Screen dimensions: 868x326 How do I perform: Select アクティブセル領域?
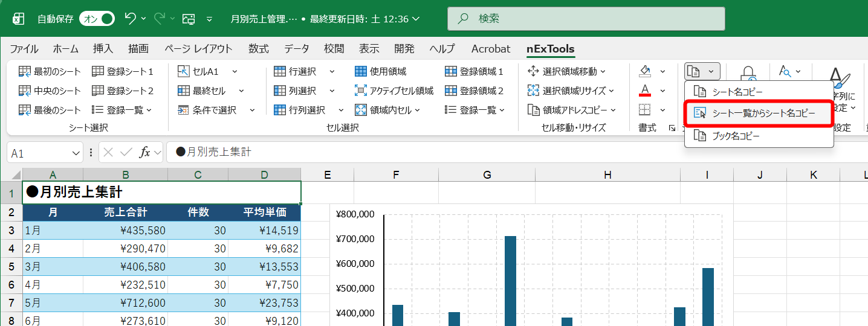click(394, 91)
